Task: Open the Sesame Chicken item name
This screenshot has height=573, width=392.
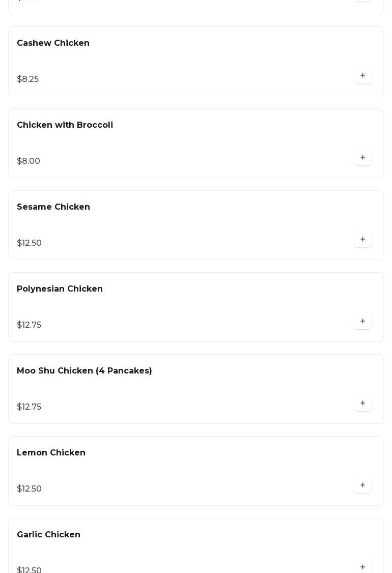Action: (x=53, y=207)
